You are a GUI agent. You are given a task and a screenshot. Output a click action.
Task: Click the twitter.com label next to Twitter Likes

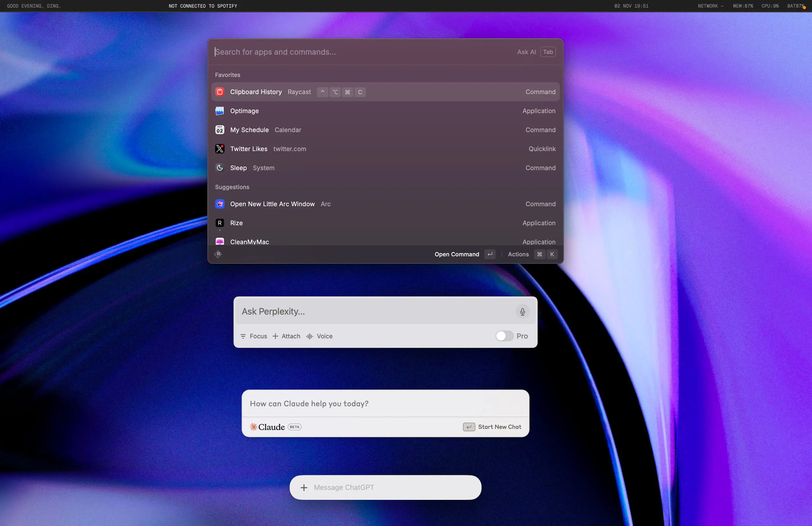tap(290, 149)
